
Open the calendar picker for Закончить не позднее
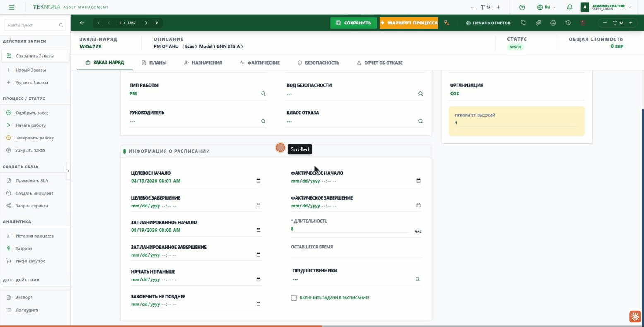pyautogui.click(x=259, y=304)
